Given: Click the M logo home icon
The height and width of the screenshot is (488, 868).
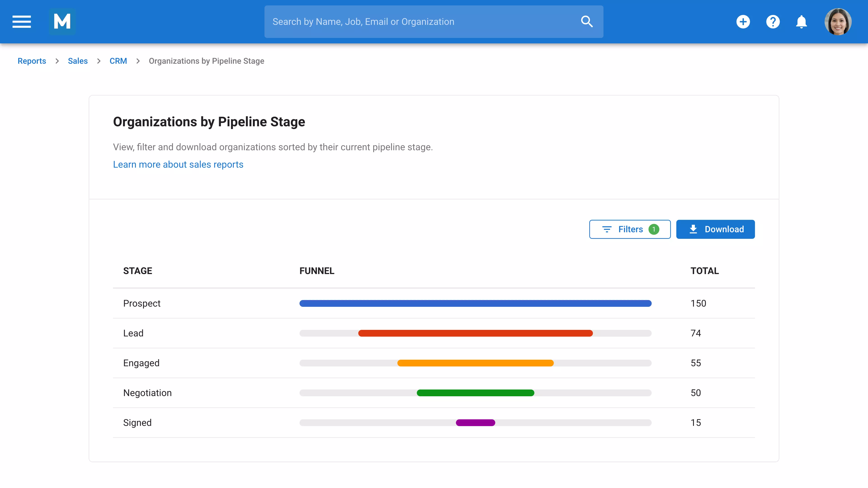Looking at the screenshot, I should (x=62, y=21).
